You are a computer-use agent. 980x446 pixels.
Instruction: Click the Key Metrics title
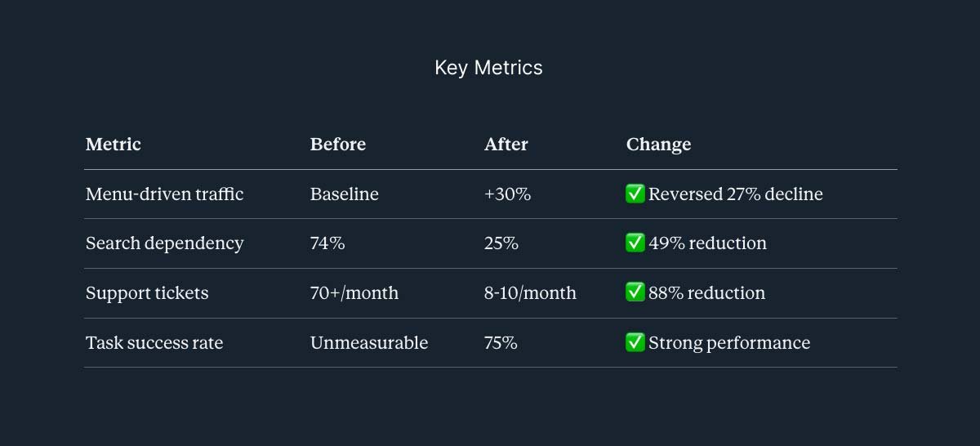488,68
